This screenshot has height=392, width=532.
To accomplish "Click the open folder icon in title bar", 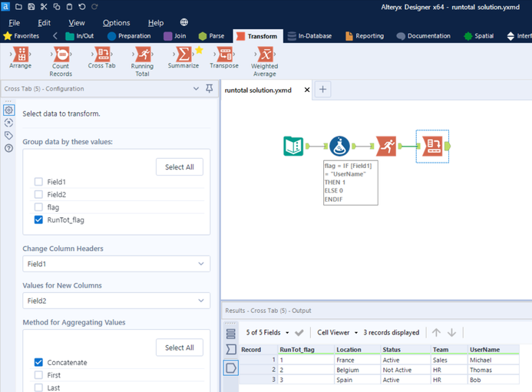I will click(18, 7).
